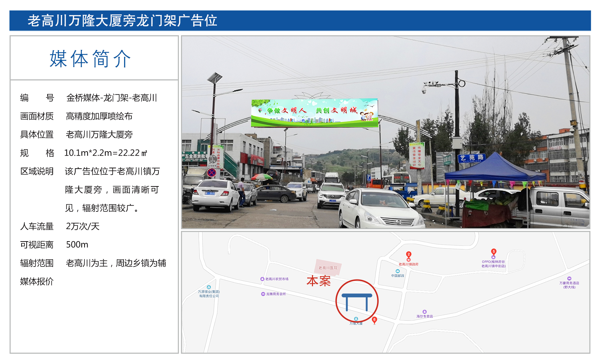The height and width of the screenshot is (364, 600).
Task: Click the 区域说明 label
Action: coord(37,171)
